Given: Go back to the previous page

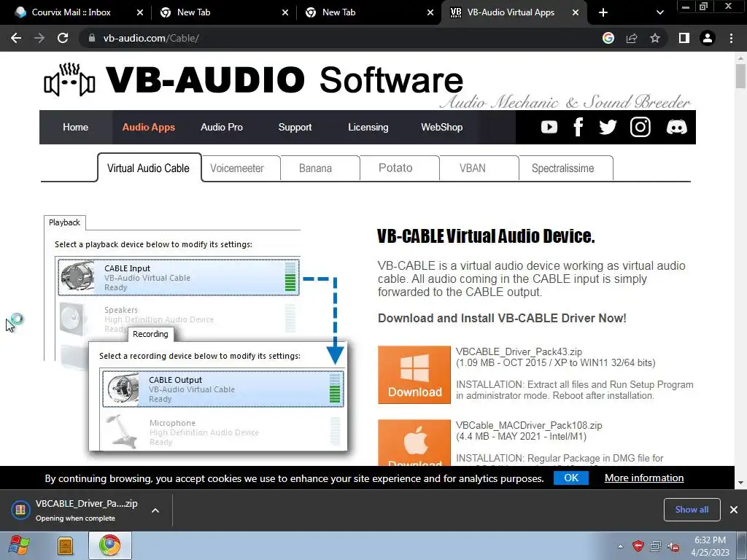Looking at the screenshot, I should tap(16, 38).
